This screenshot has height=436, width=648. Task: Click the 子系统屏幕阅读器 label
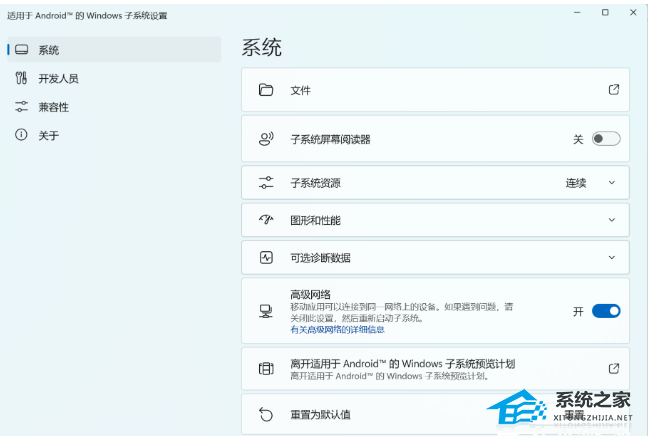(330, 139)
